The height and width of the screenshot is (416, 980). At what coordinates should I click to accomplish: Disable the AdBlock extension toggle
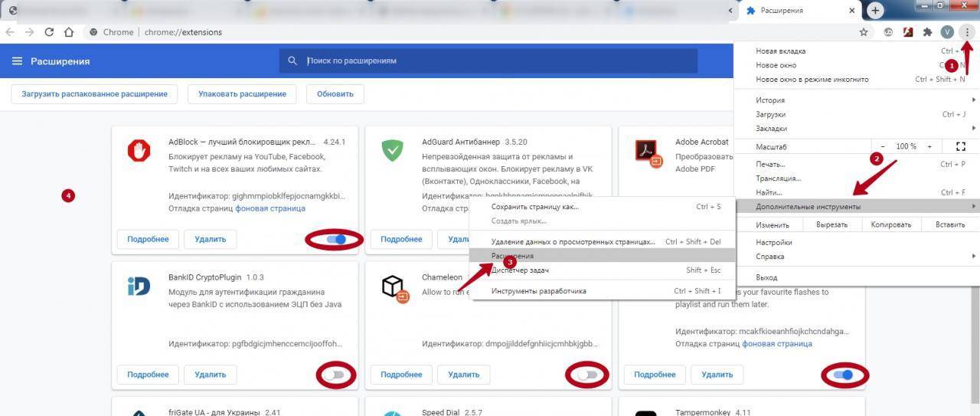336,239
